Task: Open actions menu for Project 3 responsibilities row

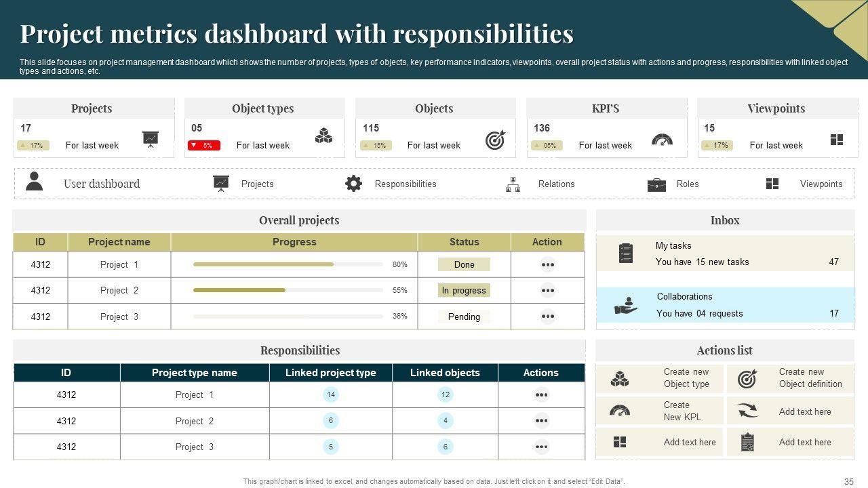Action: pyautogui.click(x=541, y=447)
